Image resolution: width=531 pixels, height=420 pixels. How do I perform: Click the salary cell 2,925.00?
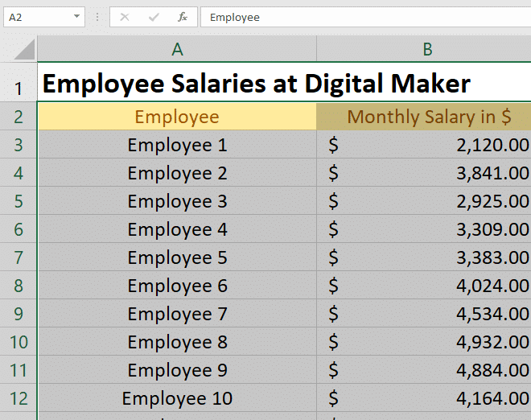click(424, 201)
